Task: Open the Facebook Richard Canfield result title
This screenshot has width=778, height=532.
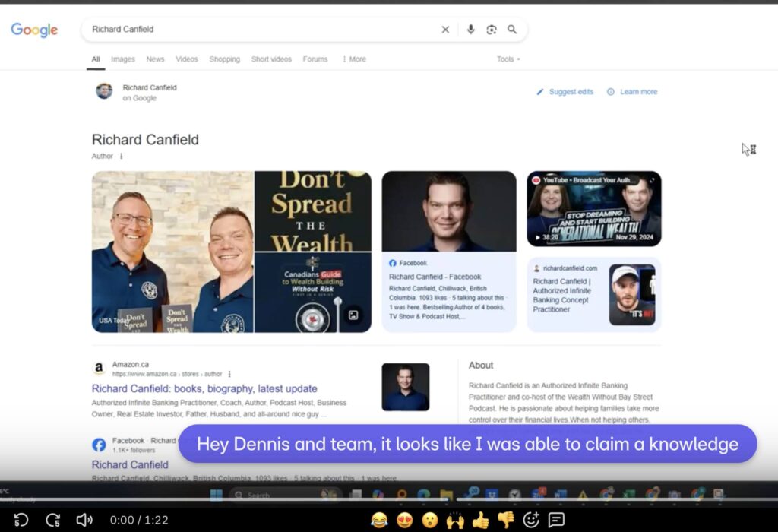Action: (130, 465)
